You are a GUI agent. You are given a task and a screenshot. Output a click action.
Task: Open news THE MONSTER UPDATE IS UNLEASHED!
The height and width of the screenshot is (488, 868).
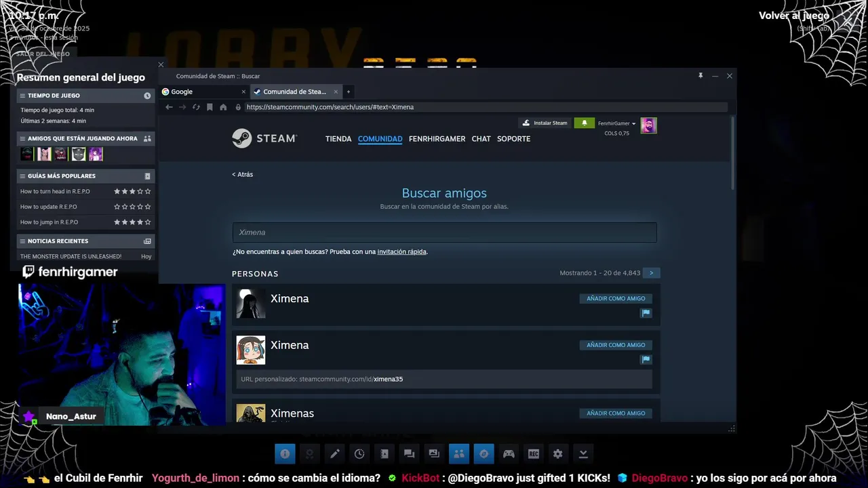pyautogui.click(x=71, y=256)
